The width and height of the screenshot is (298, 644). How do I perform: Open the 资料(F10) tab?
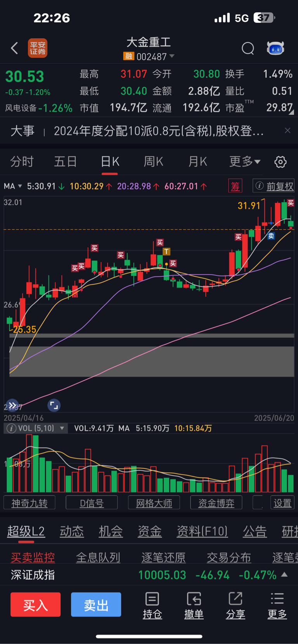pyautogui.click(x=202, y=531)
